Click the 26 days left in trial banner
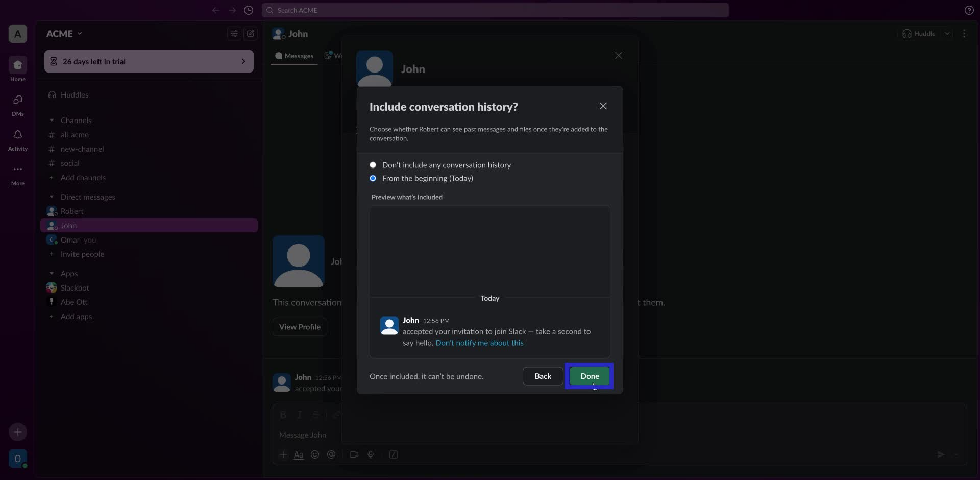 tap(149, 61)
